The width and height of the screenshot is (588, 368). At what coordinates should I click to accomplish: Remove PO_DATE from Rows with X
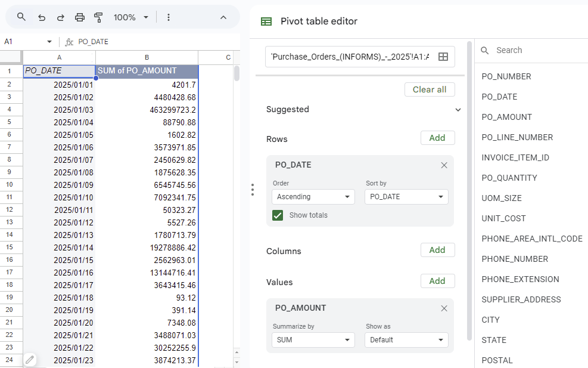tap(444, 165)
